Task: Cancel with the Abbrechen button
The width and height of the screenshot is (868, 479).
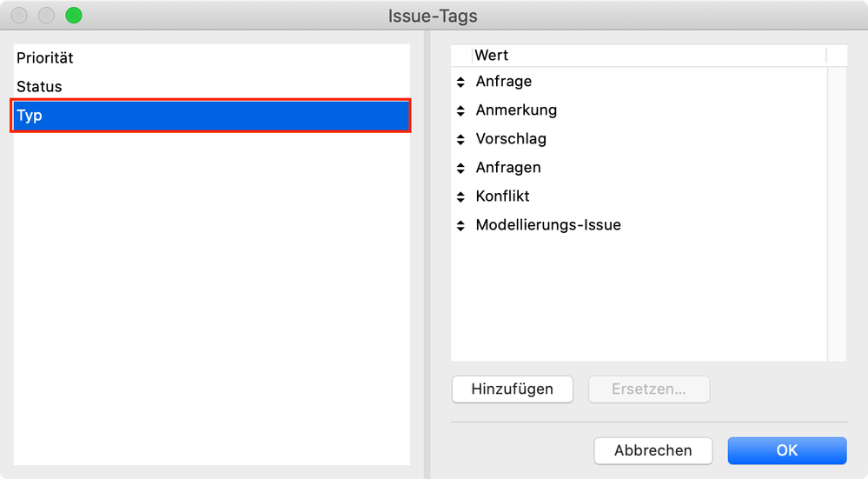Action: coord(653,450)
